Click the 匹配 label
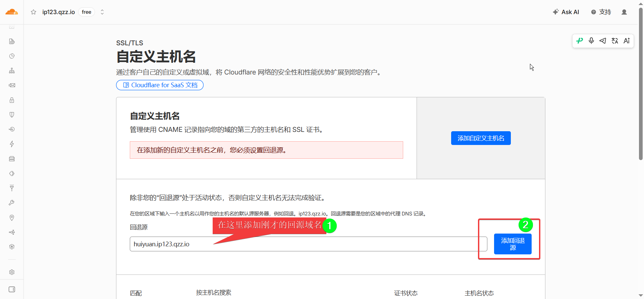The width and height of the screenshot is (644, 299). tap(136, 293)
